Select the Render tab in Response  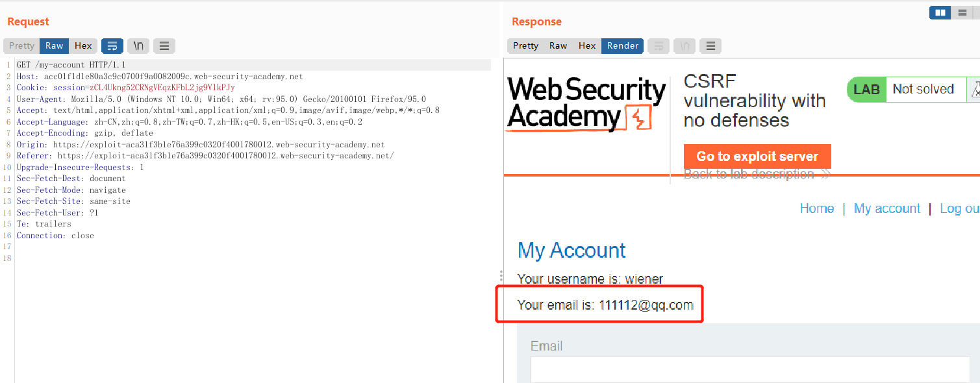623,46
